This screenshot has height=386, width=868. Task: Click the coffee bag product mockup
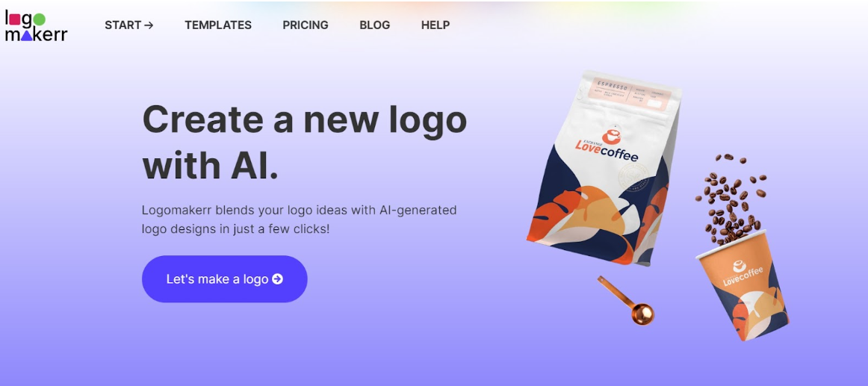(604, 167)
